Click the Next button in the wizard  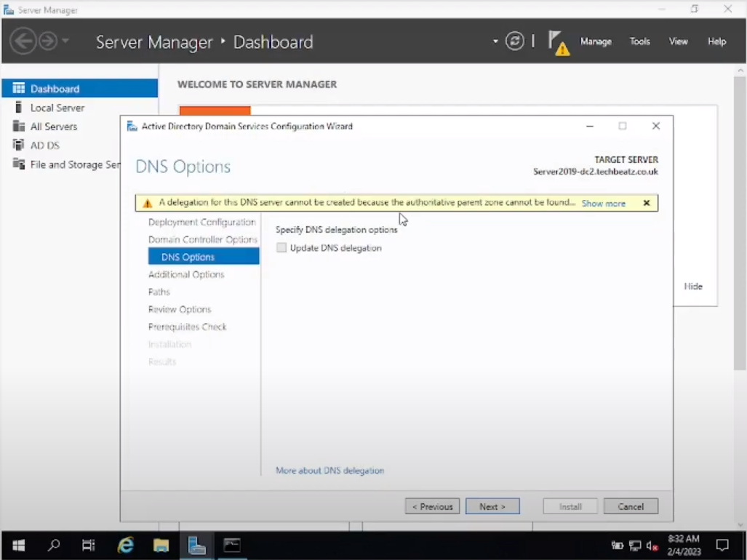492,506
